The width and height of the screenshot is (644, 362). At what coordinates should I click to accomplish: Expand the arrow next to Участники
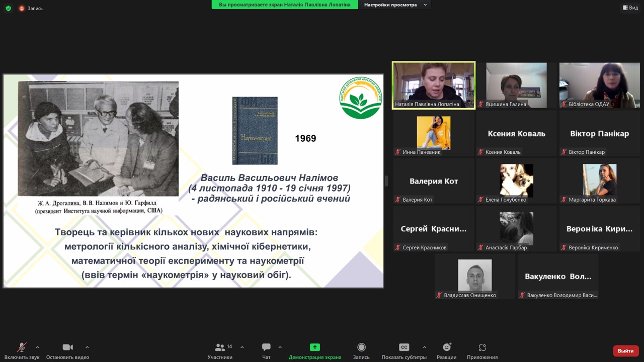coord(242,347)
